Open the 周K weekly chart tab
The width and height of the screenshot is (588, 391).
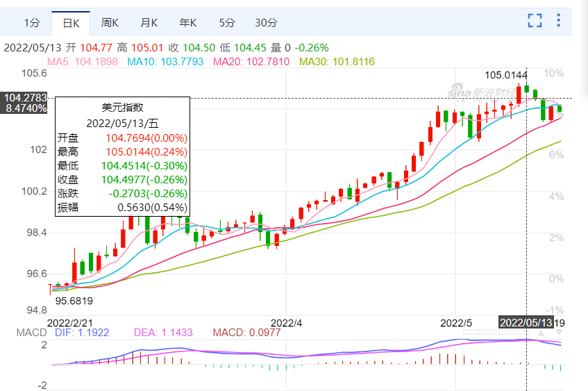pos(110,23)
